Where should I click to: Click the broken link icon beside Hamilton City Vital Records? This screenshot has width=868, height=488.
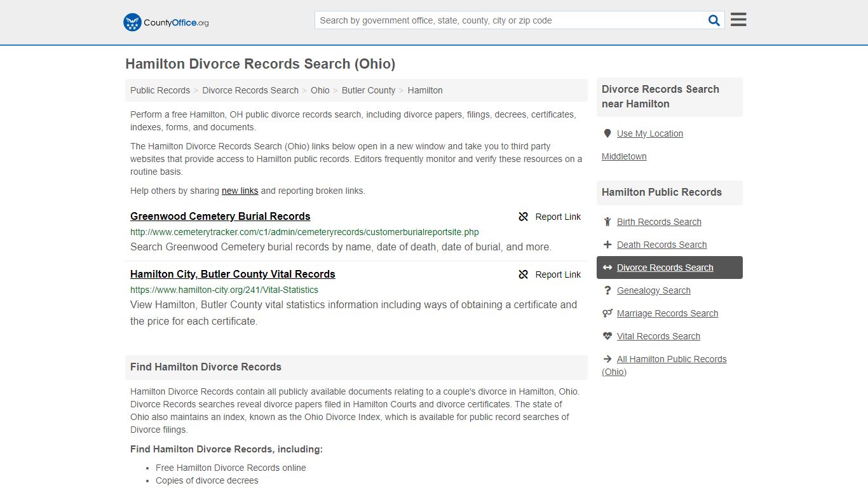point(524,274)
